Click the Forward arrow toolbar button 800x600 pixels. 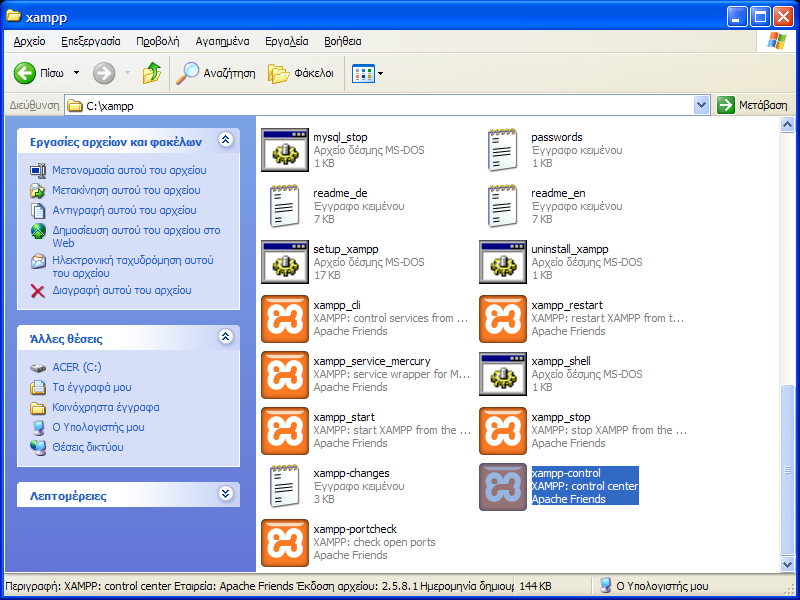104,73
